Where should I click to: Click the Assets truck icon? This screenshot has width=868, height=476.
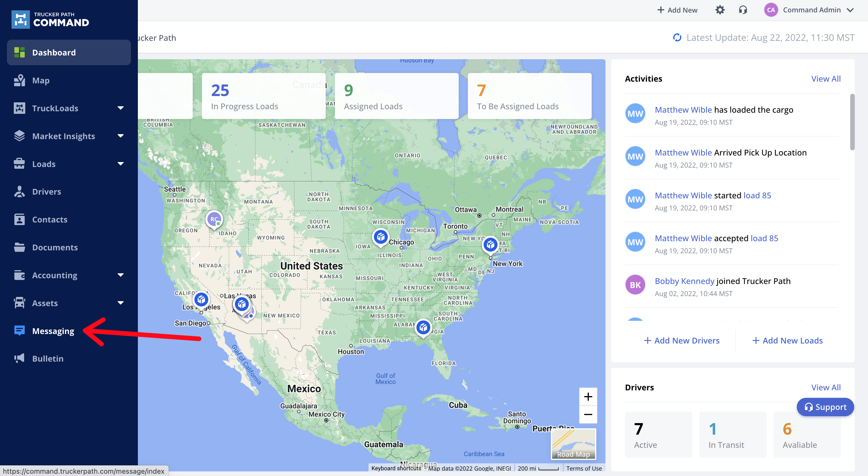(20, 303)
